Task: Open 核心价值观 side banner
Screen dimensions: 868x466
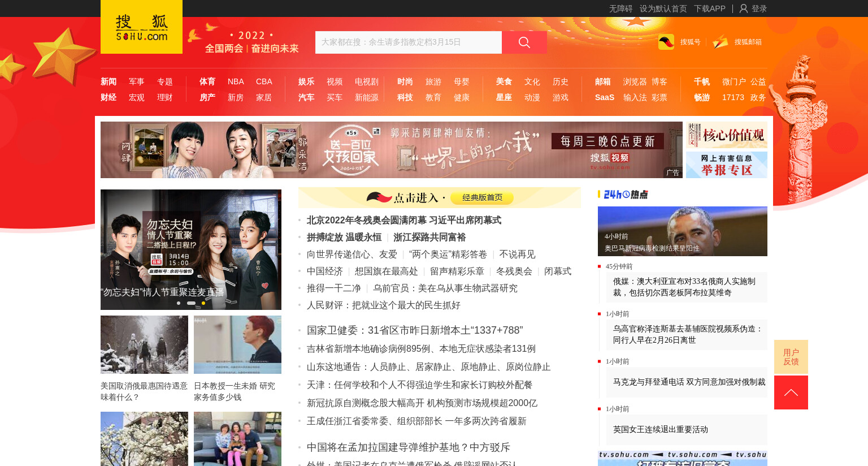Action: click(727, 135)
